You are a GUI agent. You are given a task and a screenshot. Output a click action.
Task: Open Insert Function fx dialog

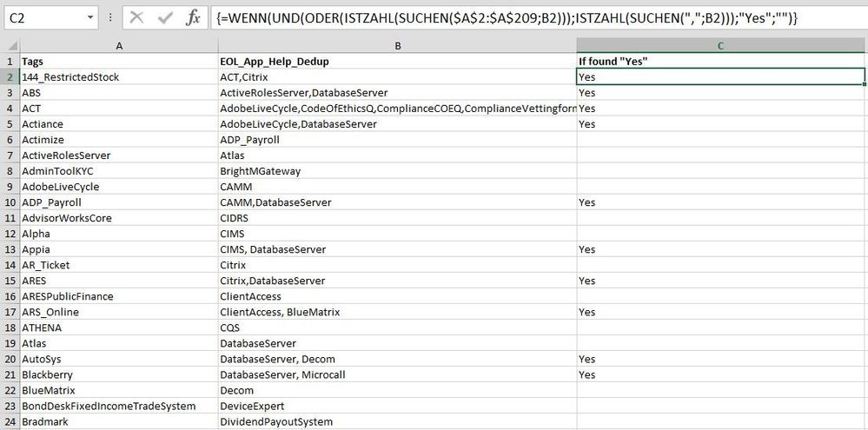(193, 17)
